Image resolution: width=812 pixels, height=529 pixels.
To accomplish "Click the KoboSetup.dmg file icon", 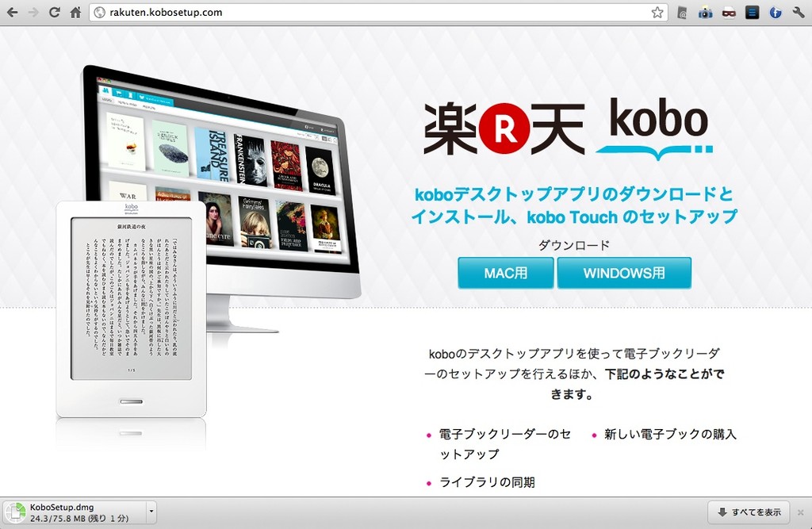I will (16, 512).
